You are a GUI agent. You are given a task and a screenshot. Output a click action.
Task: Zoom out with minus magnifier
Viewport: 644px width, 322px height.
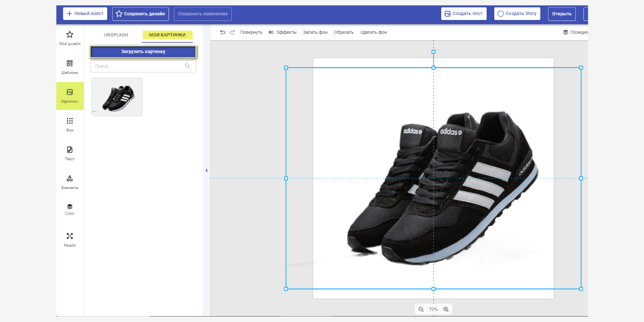tap(421, 309)
